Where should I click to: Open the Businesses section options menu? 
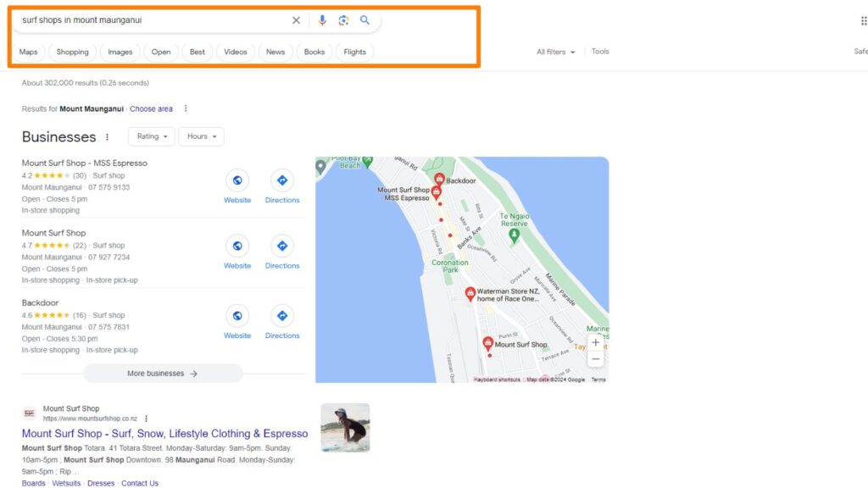point(107,136)
